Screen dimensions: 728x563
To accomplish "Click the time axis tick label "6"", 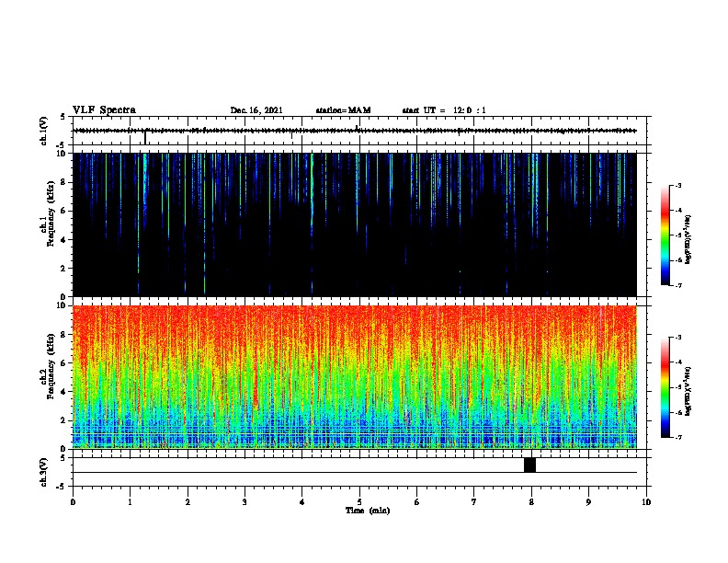I will coord(417,502).
